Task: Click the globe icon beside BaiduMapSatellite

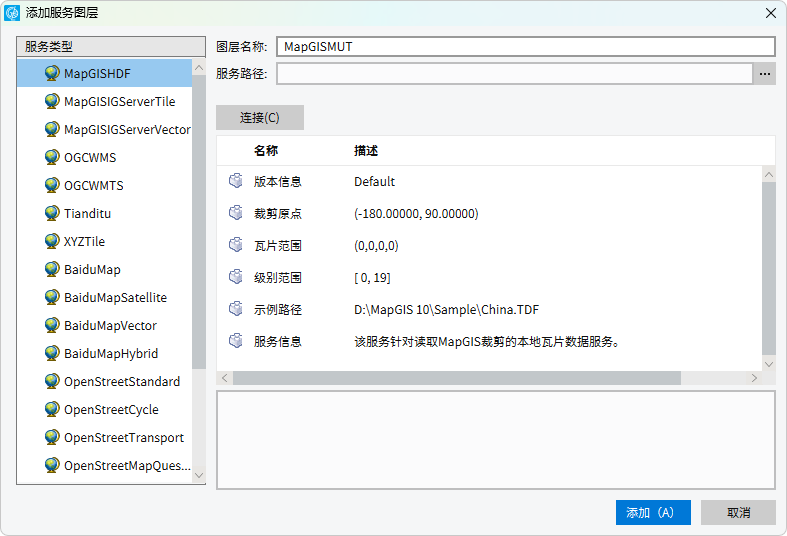Action: pos(52,298)
